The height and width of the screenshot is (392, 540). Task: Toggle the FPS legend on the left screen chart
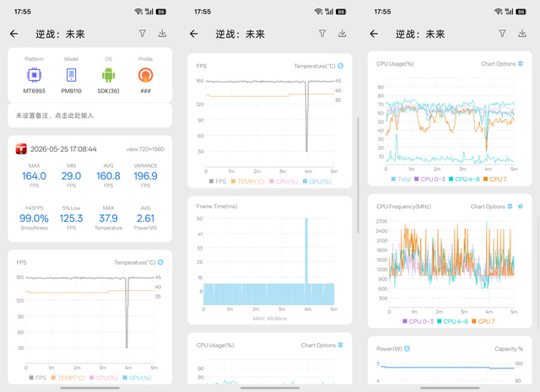point(37,378)
